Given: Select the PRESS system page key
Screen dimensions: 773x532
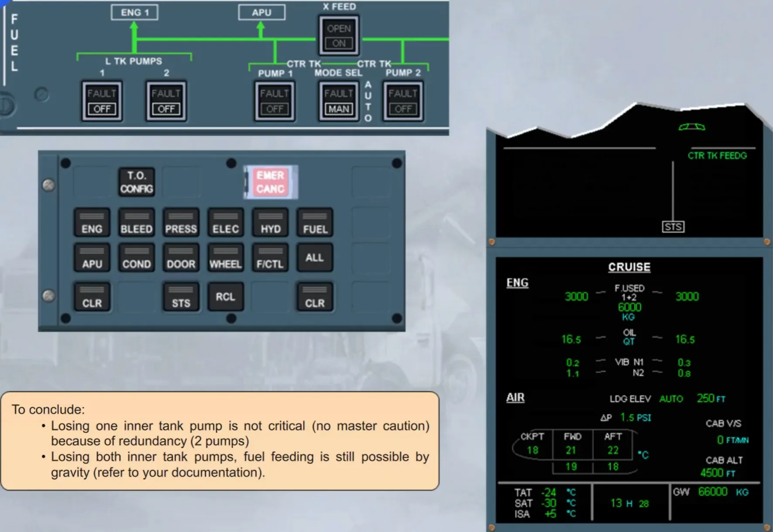Looking at the screenshot, I should 181,223.
